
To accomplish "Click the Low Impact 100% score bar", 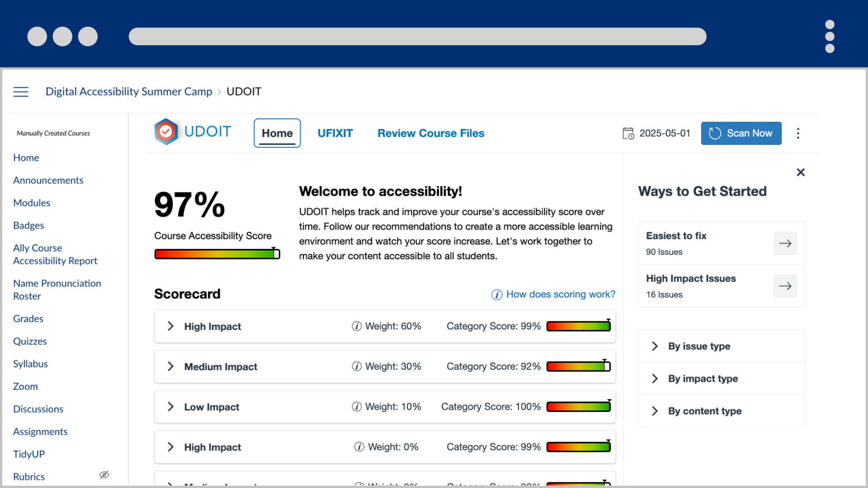I will (x=579, y=406).
